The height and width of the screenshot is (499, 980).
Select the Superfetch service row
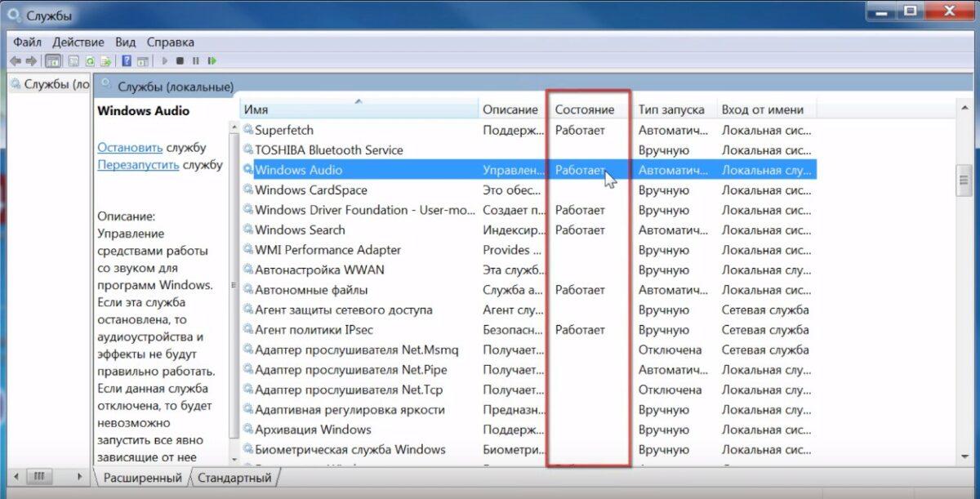(x=528, y=130)
